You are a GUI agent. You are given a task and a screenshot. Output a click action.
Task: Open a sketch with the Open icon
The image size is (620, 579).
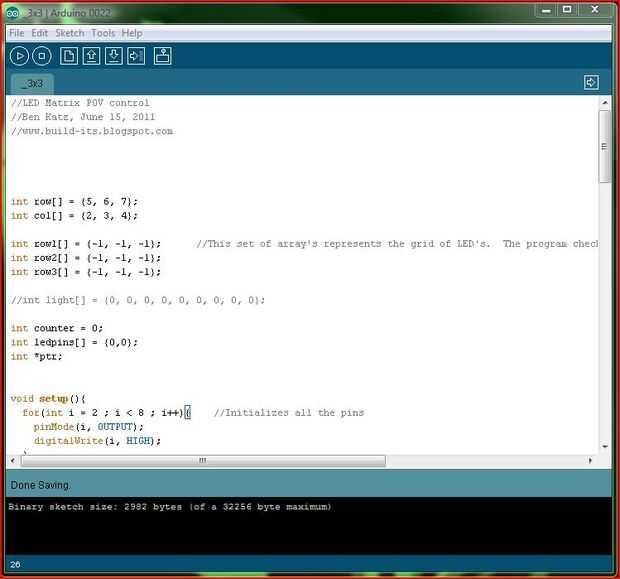point(91,56)
